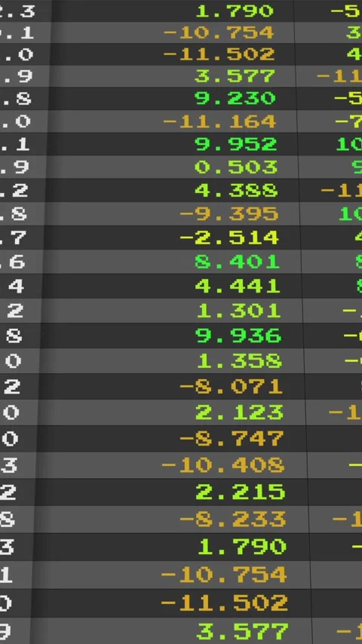The image size is (362, 644).
Task: Click the cell showing 2.123
Action: (x=240, y=412)
